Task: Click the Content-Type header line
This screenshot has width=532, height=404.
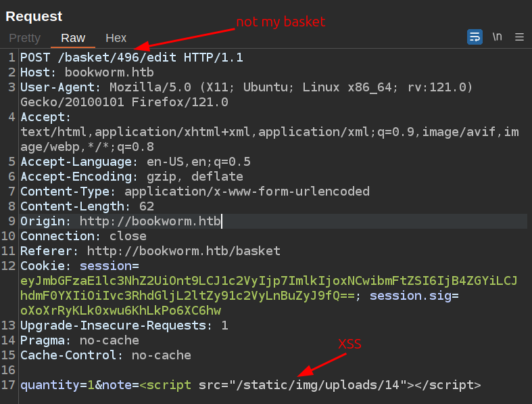Action: (x=195, y=192)
